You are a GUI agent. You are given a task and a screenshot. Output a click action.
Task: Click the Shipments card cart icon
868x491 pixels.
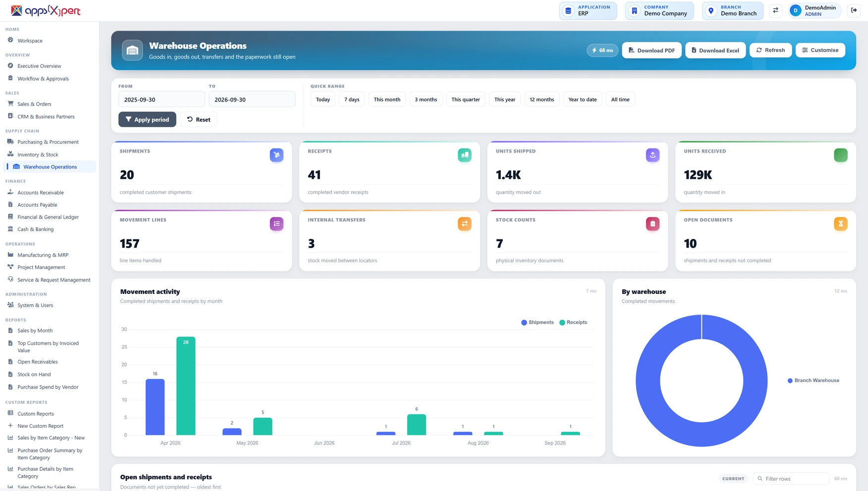coord(276,155)
